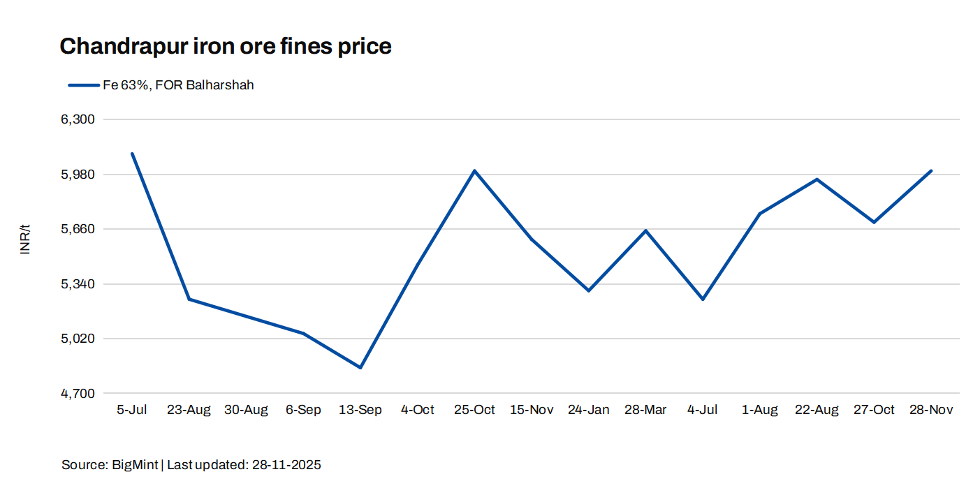Click the 'Chandrapur iron ore fines price' title
The height and width of the screenshot is (495, 980).
coord(225,46)
